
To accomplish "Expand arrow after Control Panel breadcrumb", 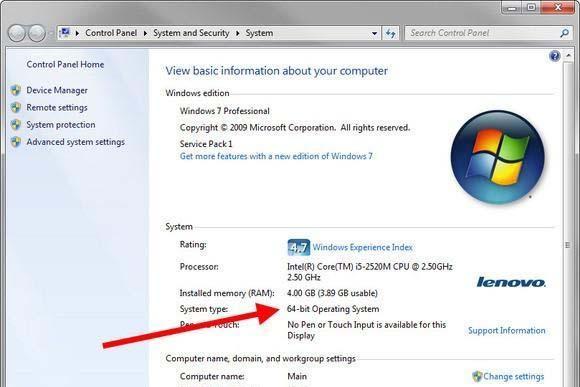I will [x=145, y=33].
